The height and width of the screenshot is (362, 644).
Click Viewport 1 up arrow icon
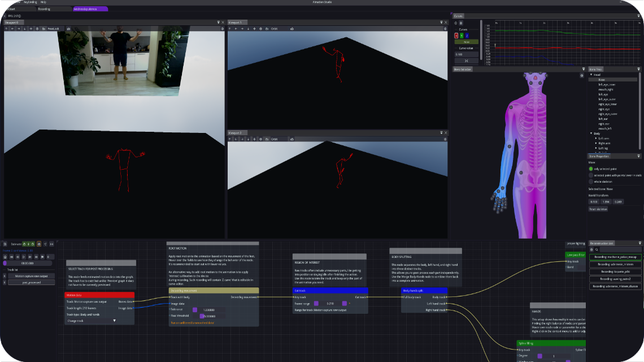pyautogui.click(x=229, y=29)
